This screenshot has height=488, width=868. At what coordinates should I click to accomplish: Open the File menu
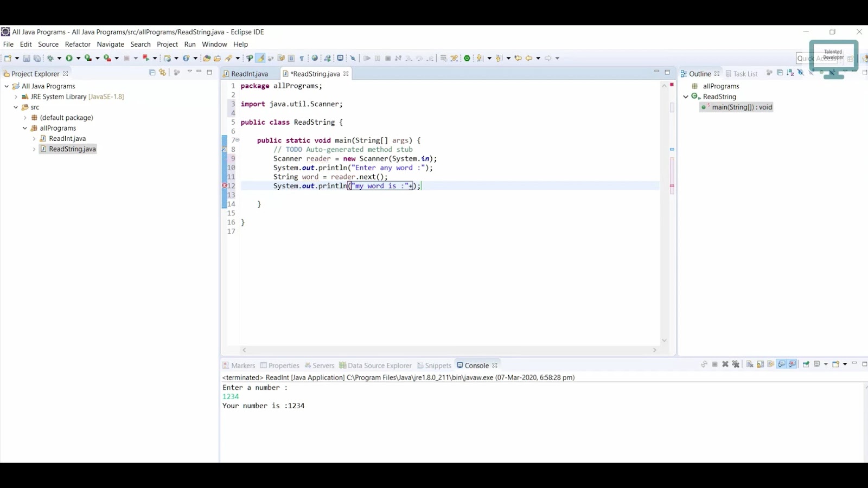point(8,44)
